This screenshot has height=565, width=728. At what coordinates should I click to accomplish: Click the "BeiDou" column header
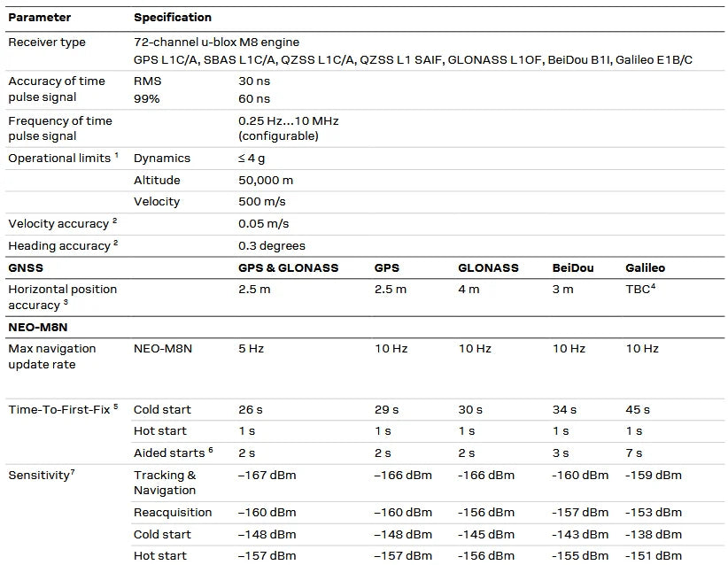(573, 267)
